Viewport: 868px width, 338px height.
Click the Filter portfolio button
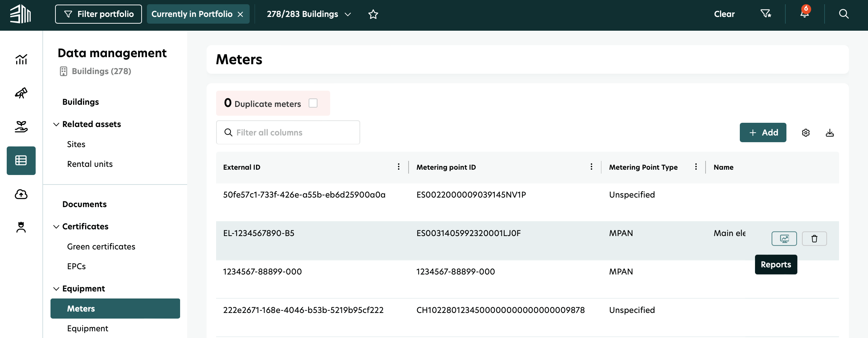99,14
